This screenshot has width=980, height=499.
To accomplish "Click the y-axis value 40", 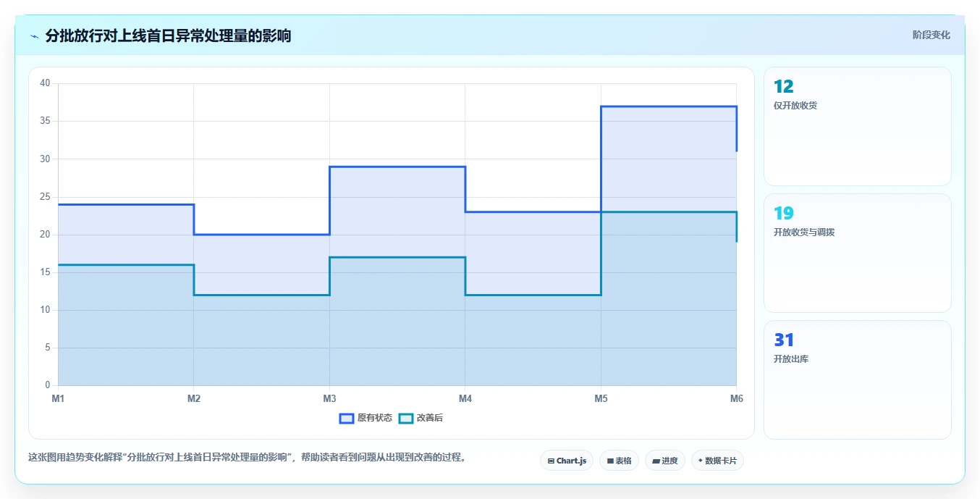I will point(45,83).
